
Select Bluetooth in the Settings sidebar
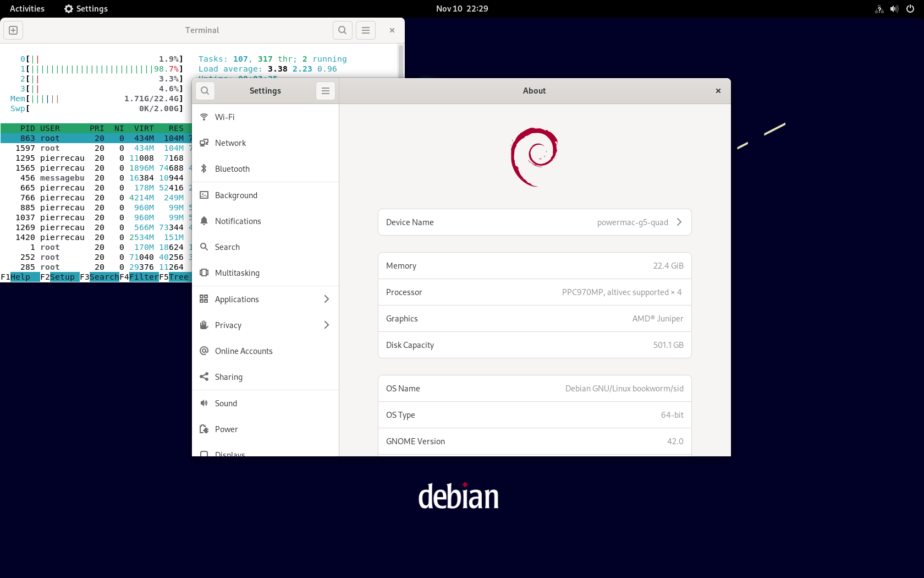(265, 168)
